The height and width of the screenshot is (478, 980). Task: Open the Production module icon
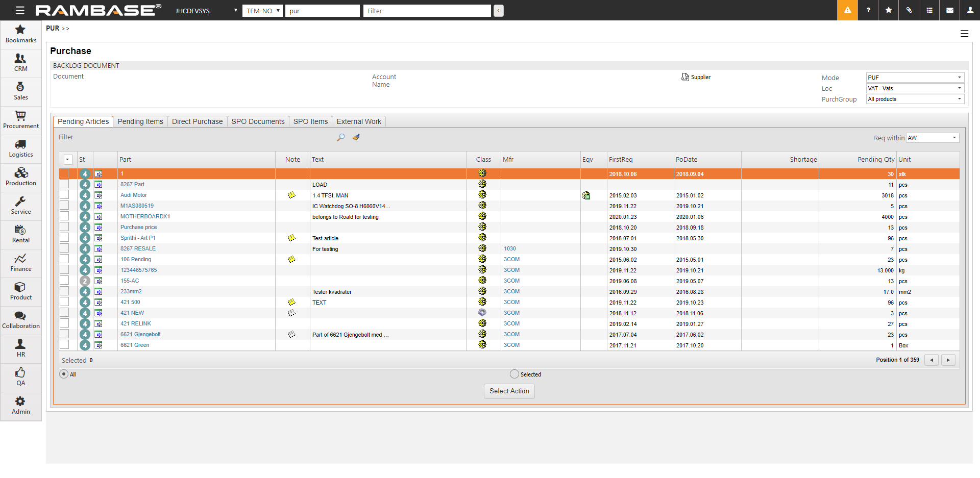(20, 173)
